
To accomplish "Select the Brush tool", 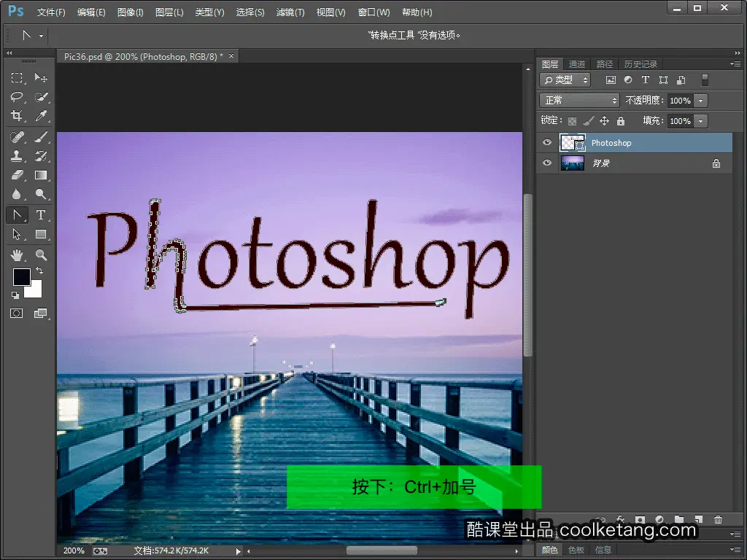I will click(41, 137).
